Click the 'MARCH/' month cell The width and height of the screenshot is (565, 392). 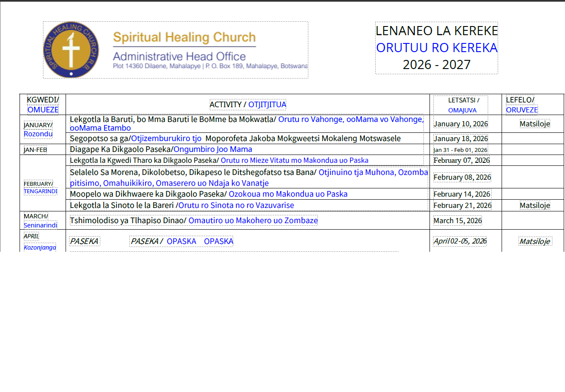[x=36, y=216]
